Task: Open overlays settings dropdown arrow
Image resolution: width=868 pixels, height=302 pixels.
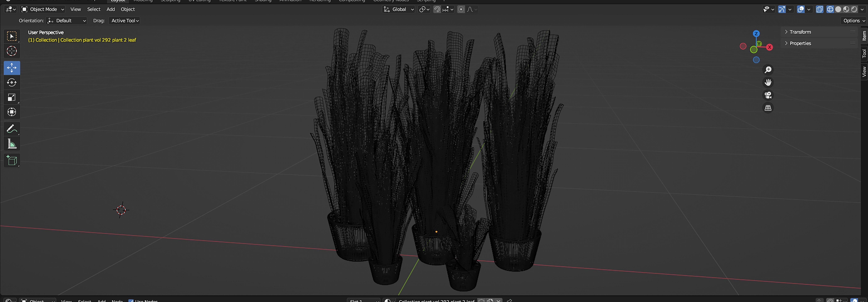Action: [x=809, y=9]
